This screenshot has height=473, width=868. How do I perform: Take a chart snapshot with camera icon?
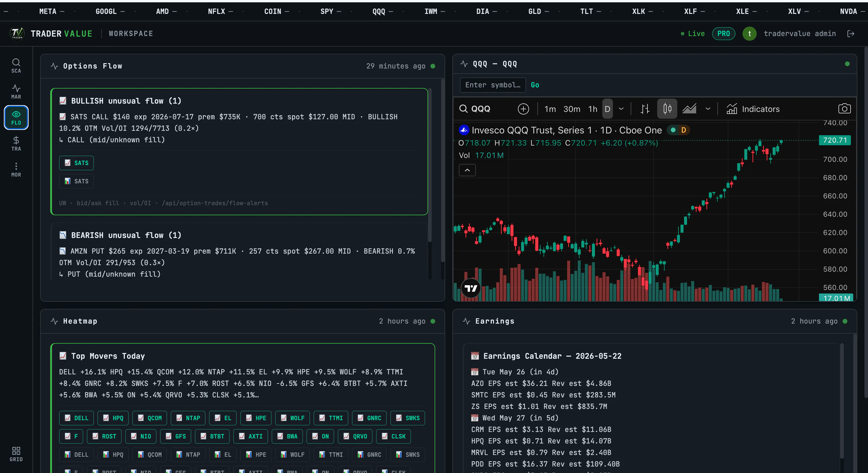coord(844,108)
